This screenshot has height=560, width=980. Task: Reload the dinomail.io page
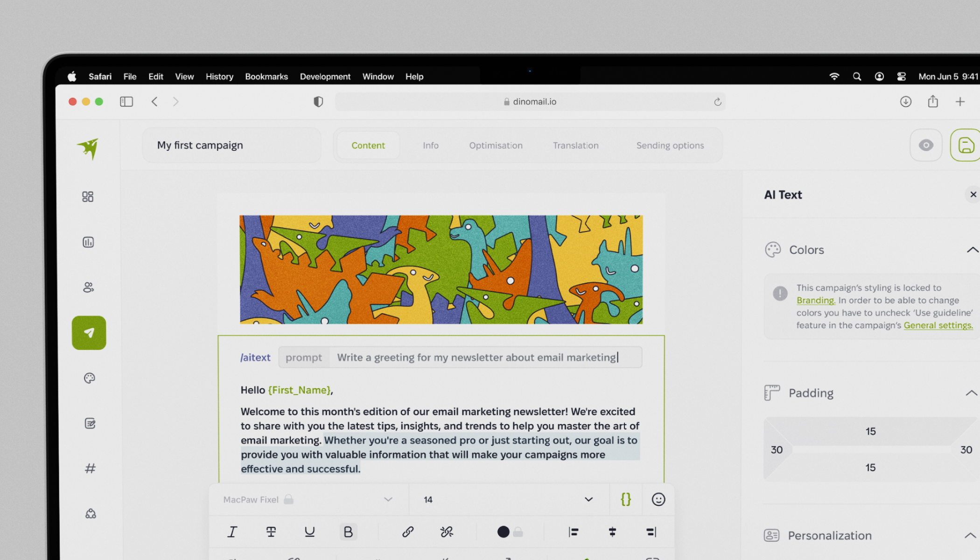click(x=717, y=102)
